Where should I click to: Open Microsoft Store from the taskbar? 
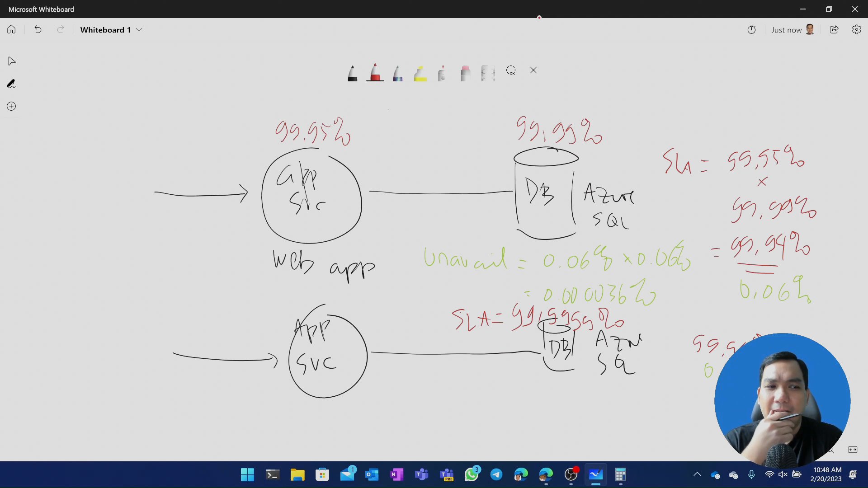click(x=322, y=474)
